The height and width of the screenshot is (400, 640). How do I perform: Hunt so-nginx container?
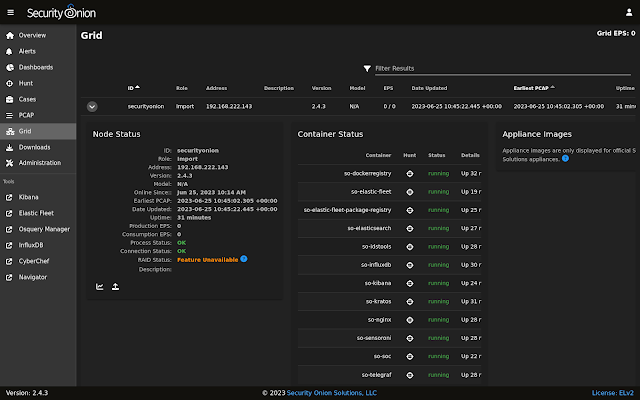(410, 320)
